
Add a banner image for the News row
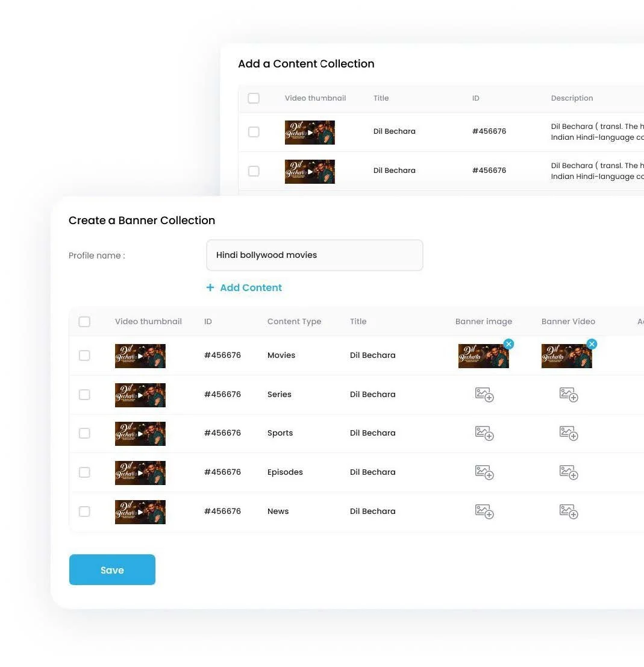pyautogui.click(x=484, y=512)
